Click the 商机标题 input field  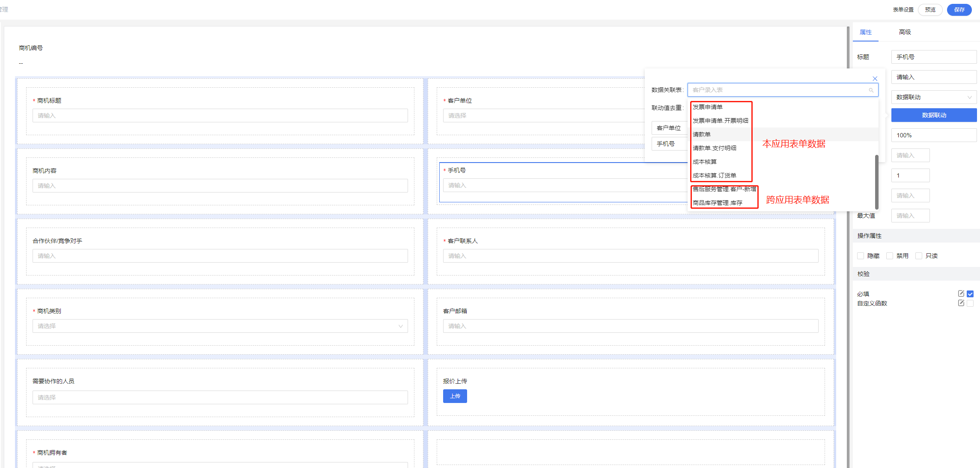(220, 116)
